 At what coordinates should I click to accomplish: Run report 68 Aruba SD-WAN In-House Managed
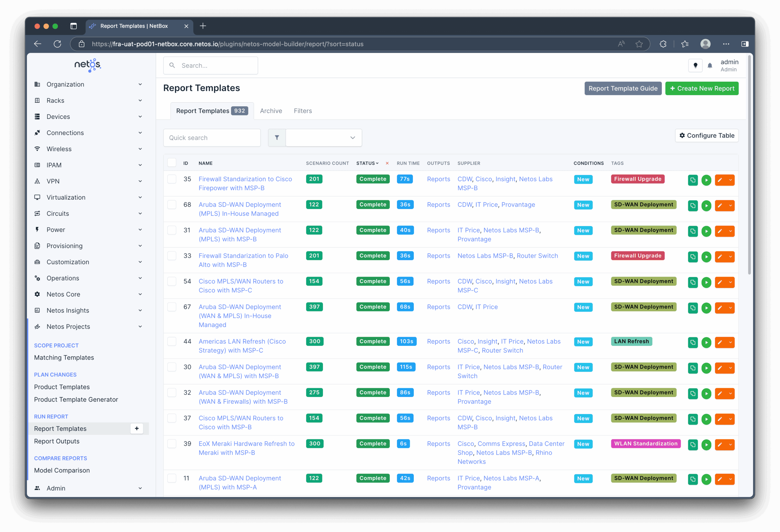706,205
